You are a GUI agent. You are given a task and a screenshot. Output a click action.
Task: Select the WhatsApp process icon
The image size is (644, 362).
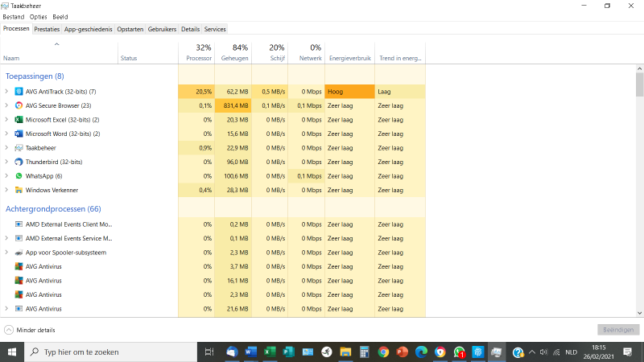tap(19, 176)
